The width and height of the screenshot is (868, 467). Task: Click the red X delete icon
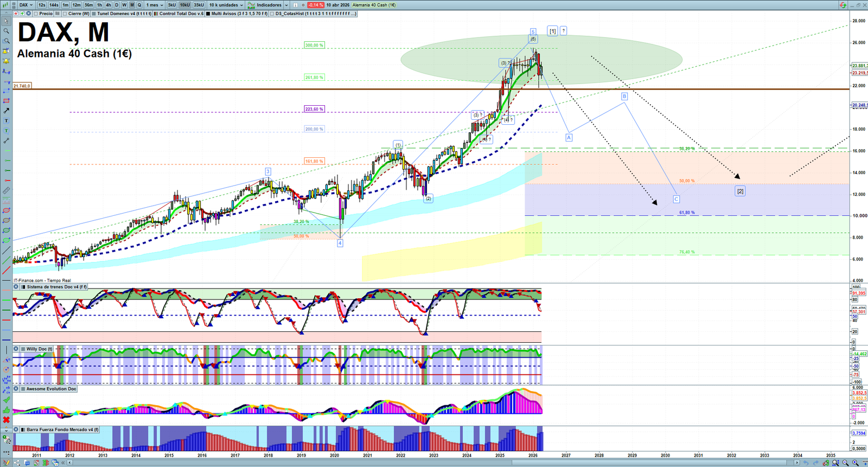tap(7, 420)
